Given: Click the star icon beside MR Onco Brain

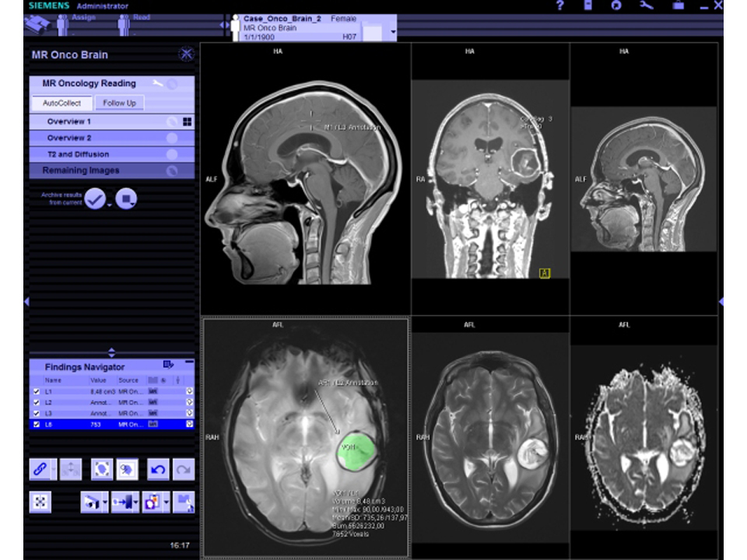Looking at the screenshot, I should click(x=186, y=54).
